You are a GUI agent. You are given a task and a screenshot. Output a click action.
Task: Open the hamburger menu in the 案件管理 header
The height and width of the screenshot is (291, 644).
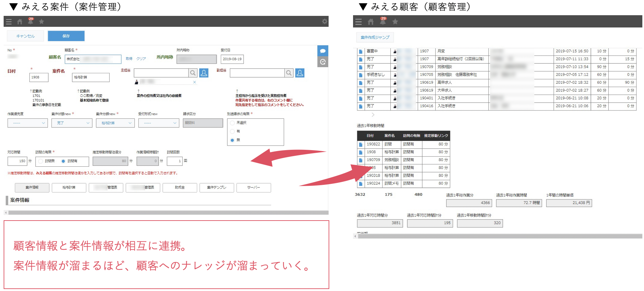click(9, 22)
